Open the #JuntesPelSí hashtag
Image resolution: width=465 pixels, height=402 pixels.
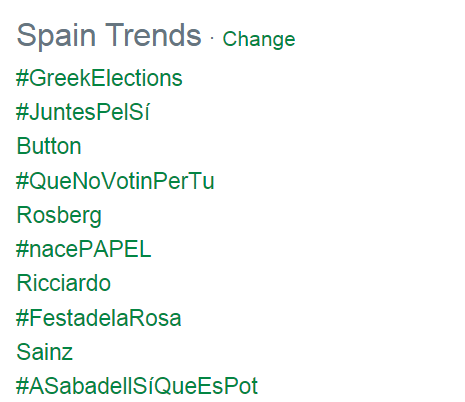click(83, 112)
